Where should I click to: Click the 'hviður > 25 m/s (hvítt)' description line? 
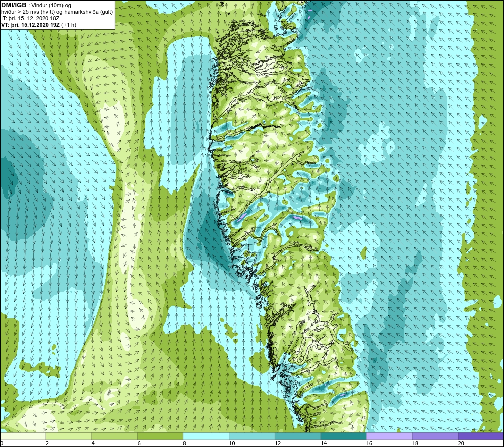point(57,12)
